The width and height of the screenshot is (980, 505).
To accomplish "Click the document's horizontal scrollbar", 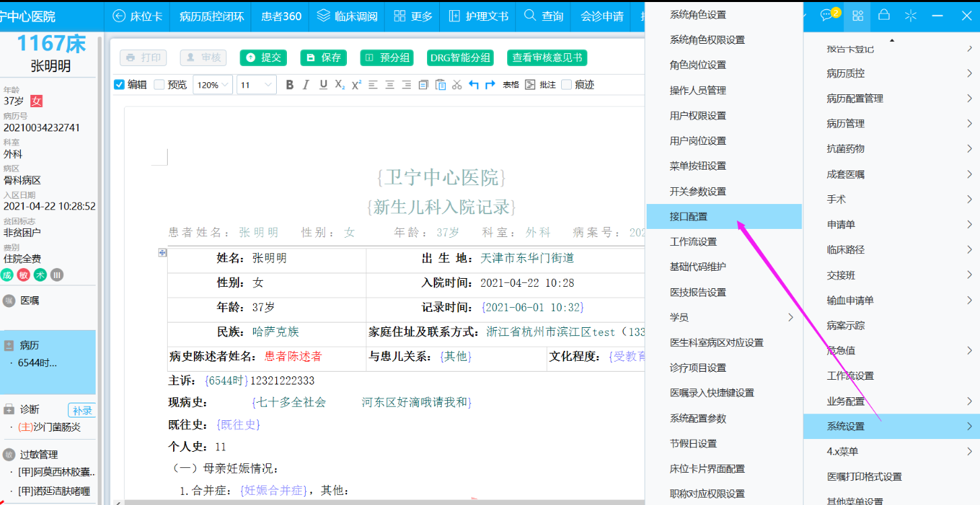I will 384,502.
